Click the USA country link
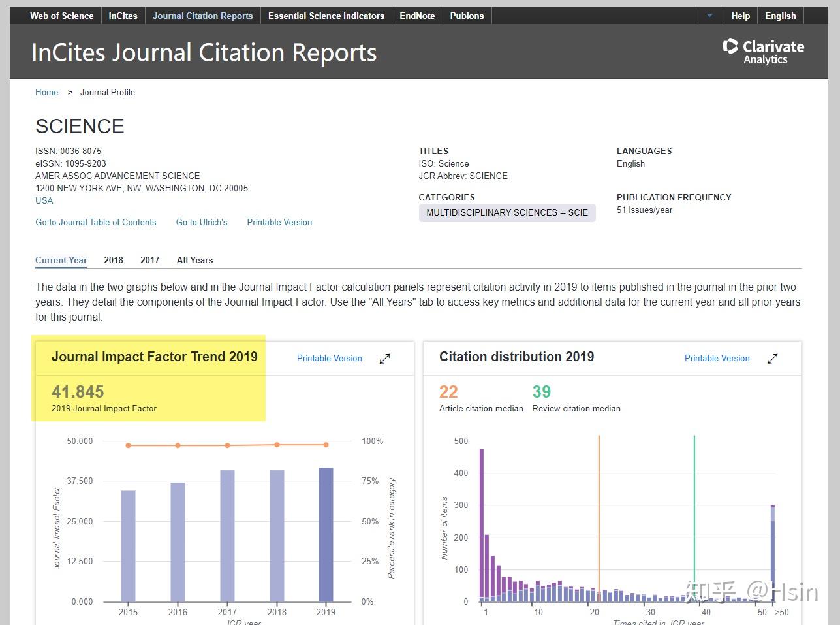The image size is (840, 625). pos(44,200)
